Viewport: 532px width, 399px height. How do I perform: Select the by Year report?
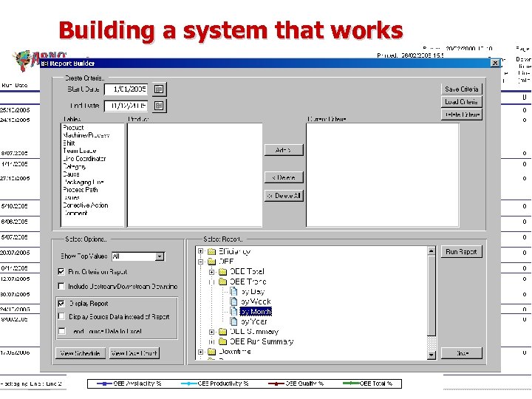pos(253,321)
